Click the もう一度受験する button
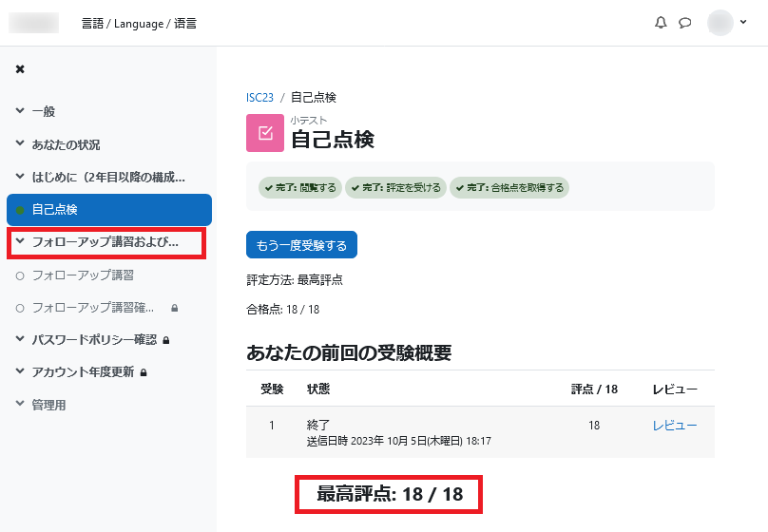Image resolution: width=768 pixels, height=532 pixels. coord(301,245)
